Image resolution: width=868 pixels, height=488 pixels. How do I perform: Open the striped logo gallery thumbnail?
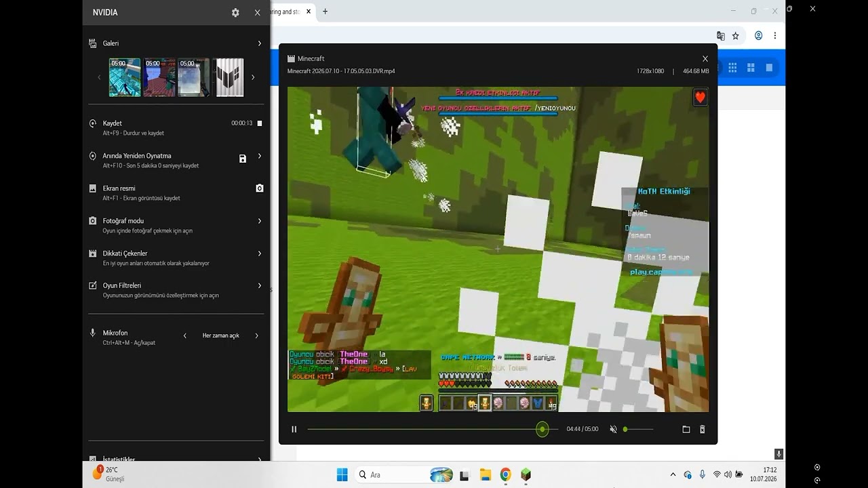point(230,77)
